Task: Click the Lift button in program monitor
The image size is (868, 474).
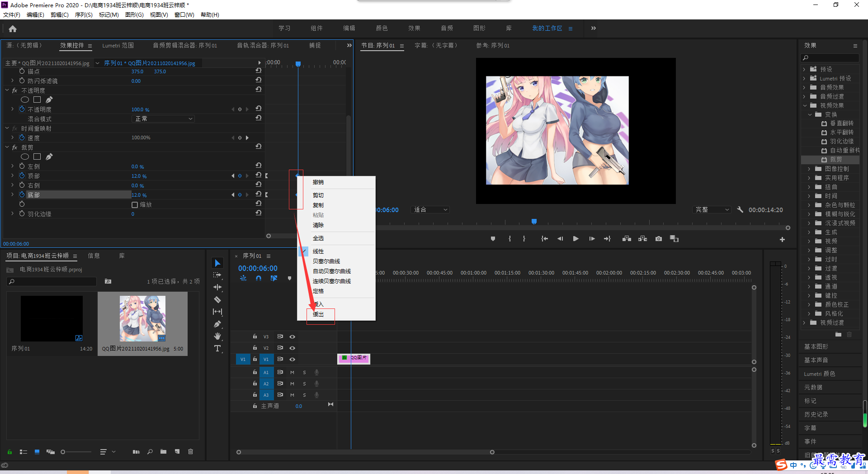Action: [x=627, y=239]
